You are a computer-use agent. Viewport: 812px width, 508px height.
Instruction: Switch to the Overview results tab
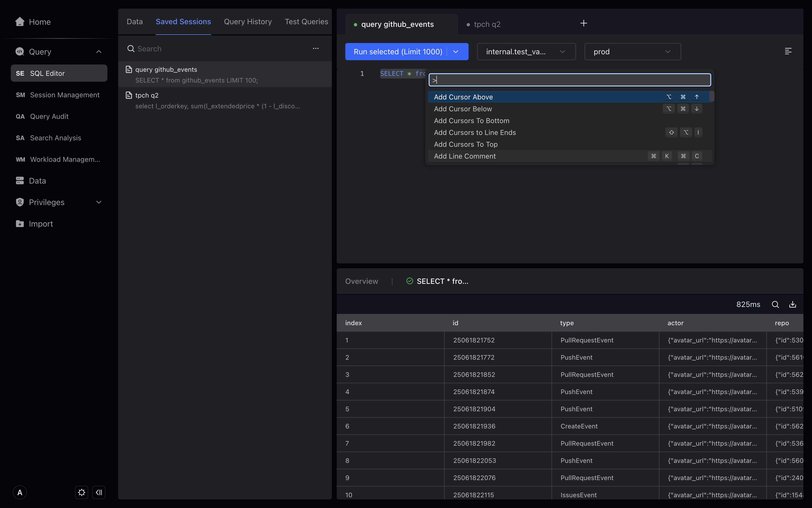[361, 281]
